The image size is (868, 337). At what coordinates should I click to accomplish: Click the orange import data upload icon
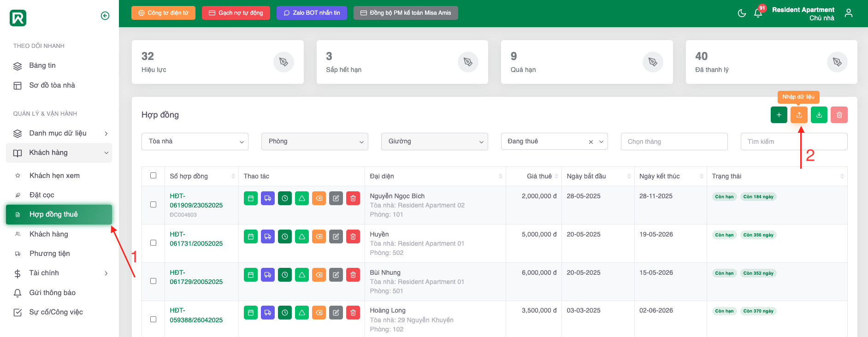pyautogui.click(x=799, y=115)
